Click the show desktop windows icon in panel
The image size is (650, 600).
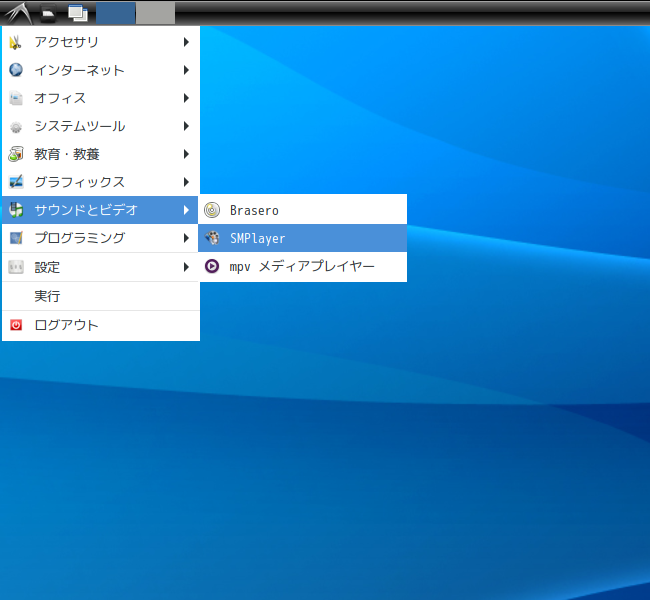click(x=78, y=13)
